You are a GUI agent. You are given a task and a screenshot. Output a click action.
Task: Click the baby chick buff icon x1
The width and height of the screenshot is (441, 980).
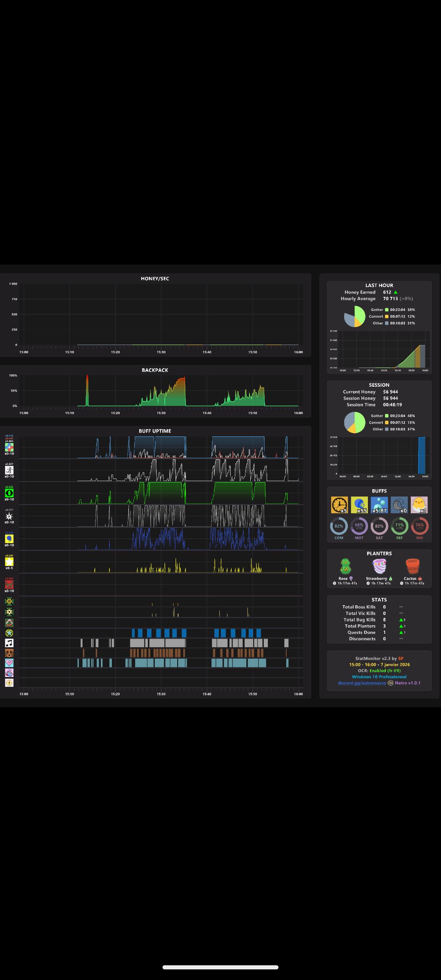419,505
